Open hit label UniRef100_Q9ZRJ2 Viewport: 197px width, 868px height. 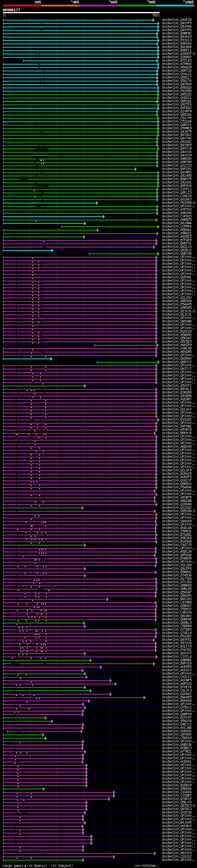tap(177, 250)
